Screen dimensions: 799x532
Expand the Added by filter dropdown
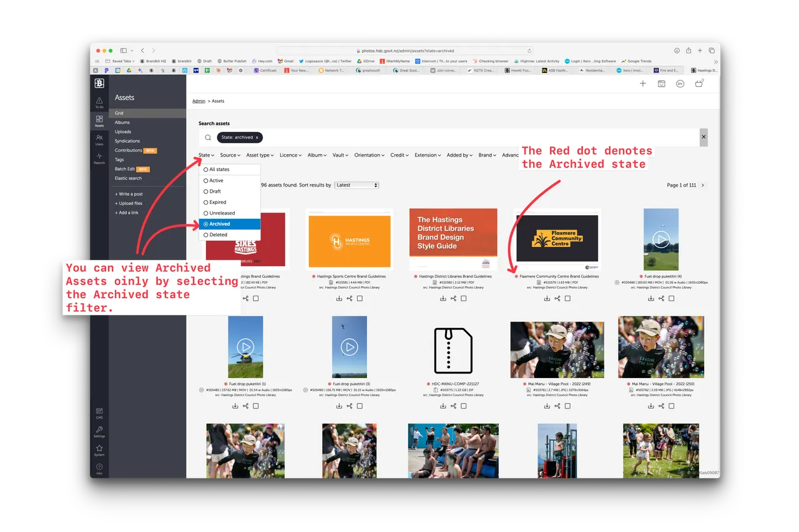coord(460,155)
